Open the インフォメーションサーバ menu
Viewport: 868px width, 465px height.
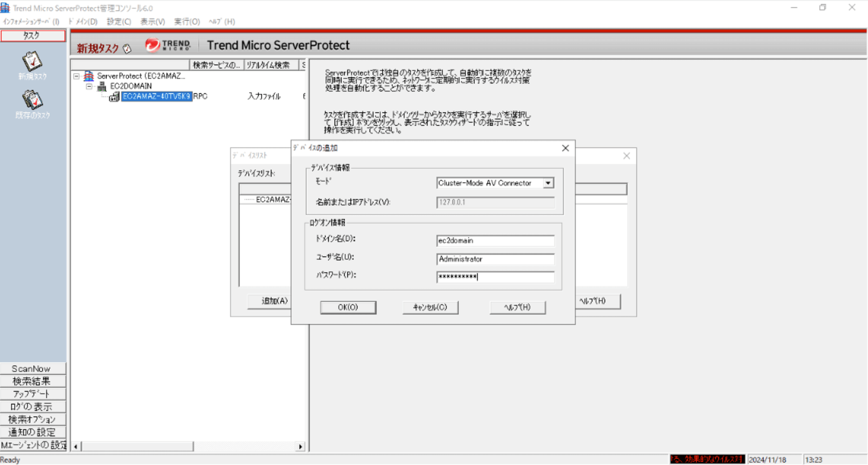[31, 22]
